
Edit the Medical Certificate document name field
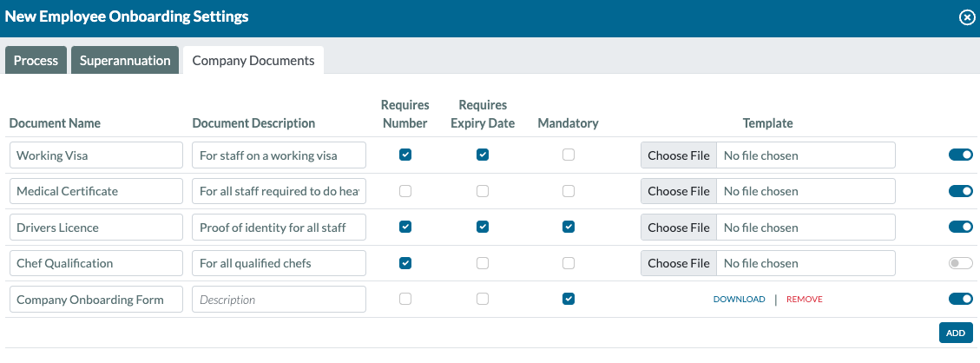click(x=96, y=191)
